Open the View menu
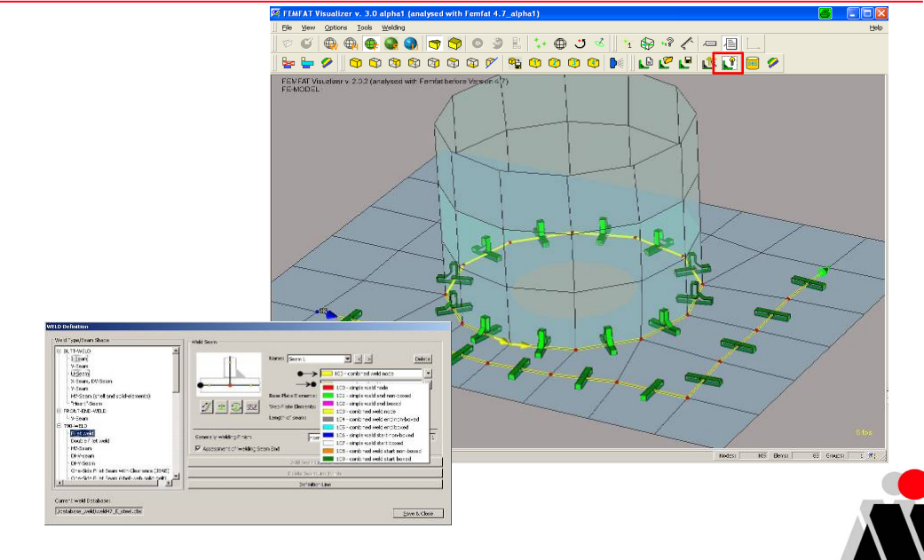Viewport: 924px width, 560px height. point(308,28)
